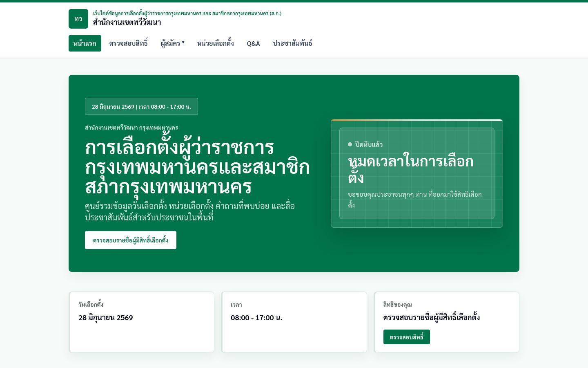
Task: Click the small header subtitle about เว็บไซต์ข้อมูลการเลือกตั้ง
Action: tap(187, 13)
